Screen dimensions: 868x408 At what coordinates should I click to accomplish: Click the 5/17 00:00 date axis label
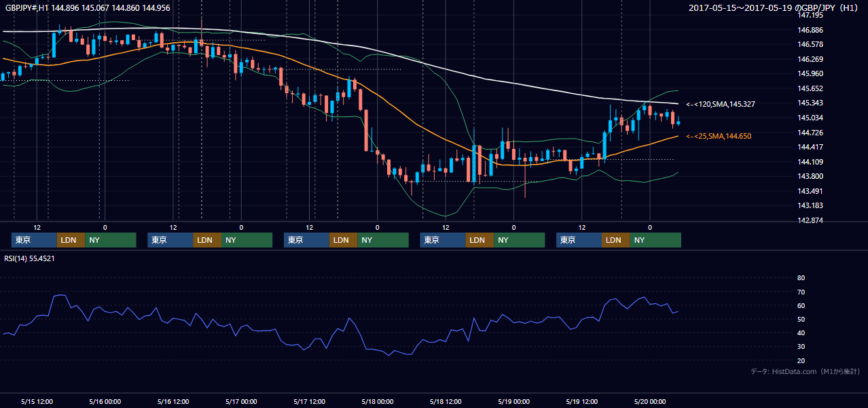point(241,401)
